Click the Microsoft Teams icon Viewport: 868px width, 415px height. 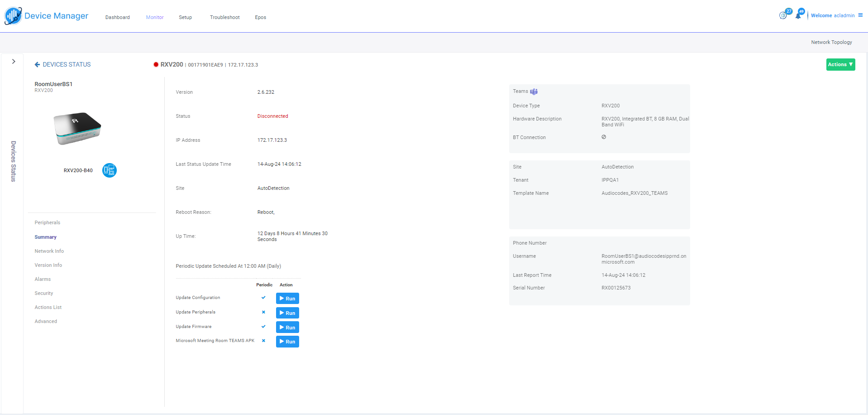(534, 92)
